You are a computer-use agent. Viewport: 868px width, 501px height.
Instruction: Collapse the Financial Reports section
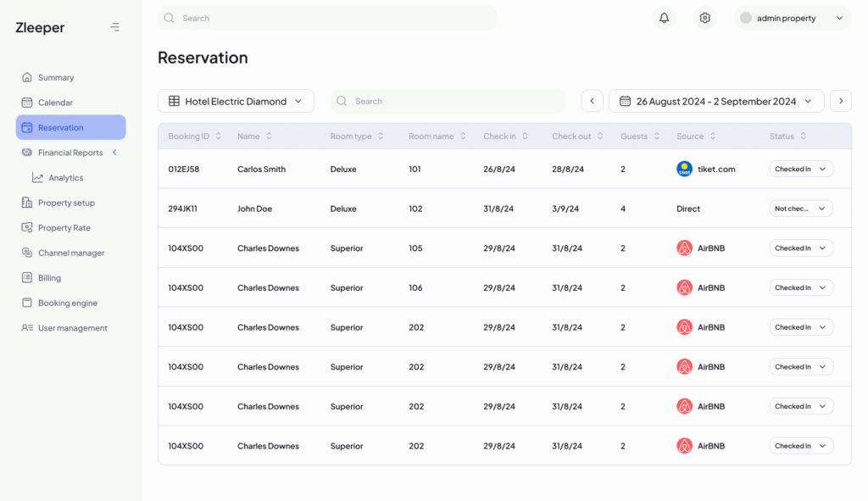(x=114, y=153)
